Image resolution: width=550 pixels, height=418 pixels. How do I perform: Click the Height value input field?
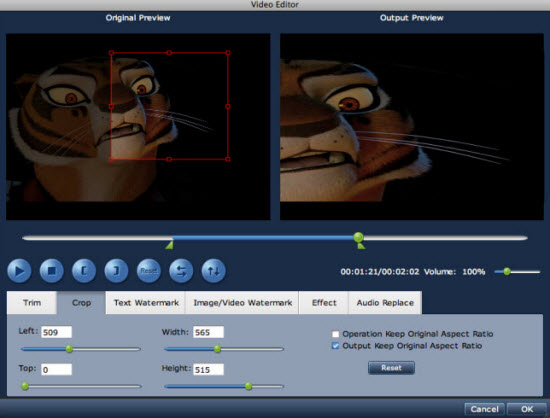[x=208, y=369]
